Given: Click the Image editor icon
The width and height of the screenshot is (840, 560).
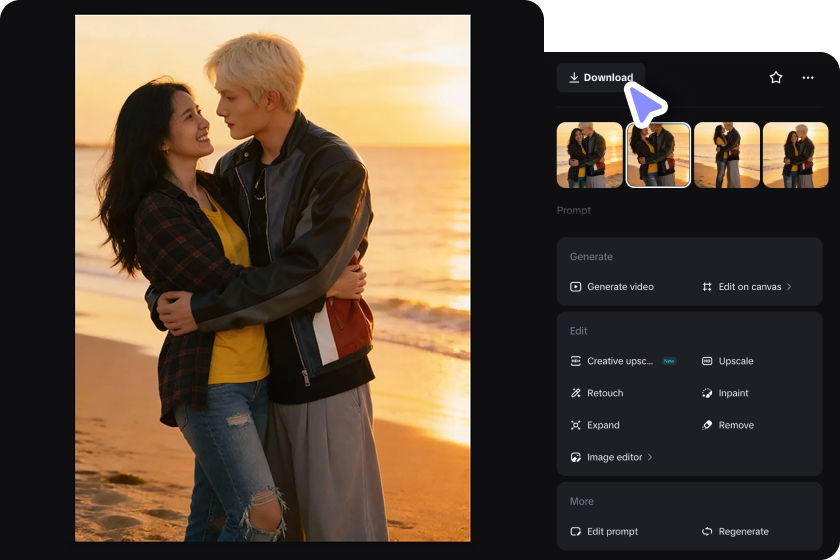Looking at the screenshot, I should 575,457.
